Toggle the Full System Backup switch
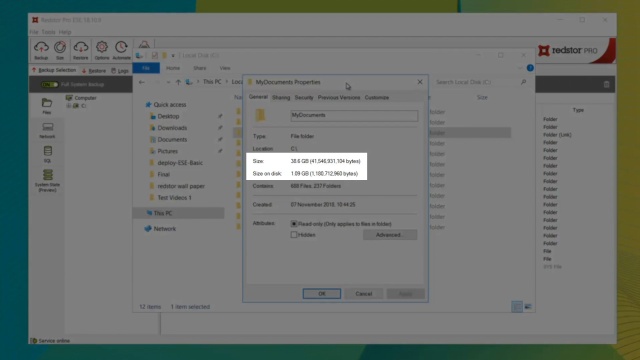 tap(49, 84)
